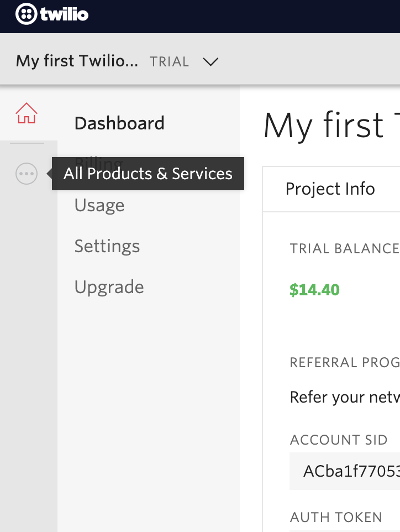Open All Products & Services ellipsis icon

pyautogui.click(x=27, y=174)
